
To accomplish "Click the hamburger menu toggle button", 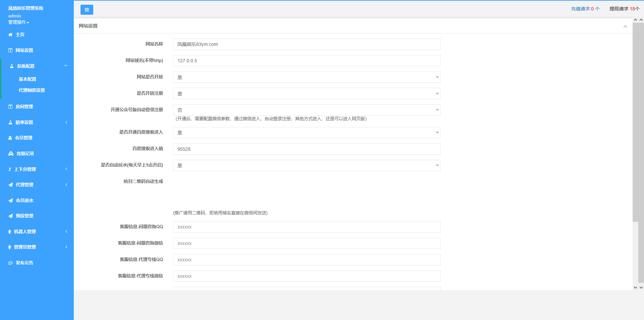I will tap(87, 10).
